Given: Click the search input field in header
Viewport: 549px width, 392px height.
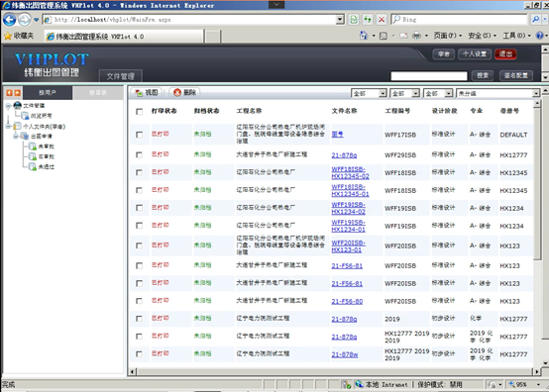Looking at the screenshot, I should [429, 76].
